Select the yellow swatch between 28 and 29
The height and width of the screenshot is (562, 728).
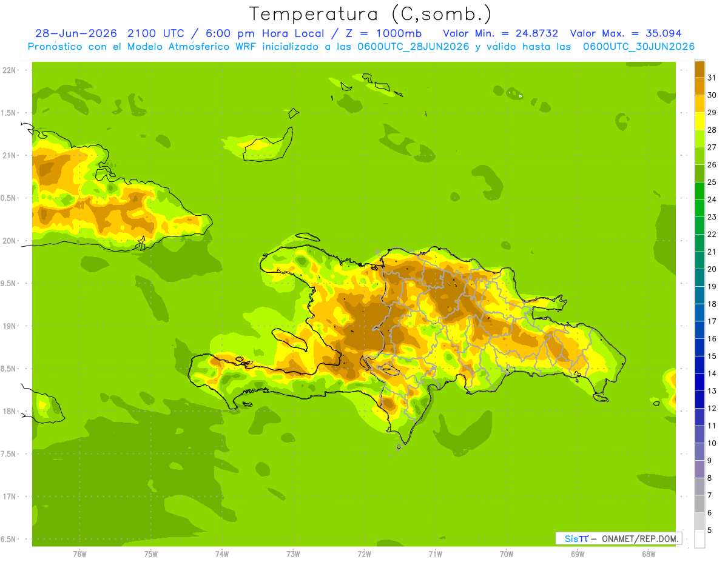699,122
